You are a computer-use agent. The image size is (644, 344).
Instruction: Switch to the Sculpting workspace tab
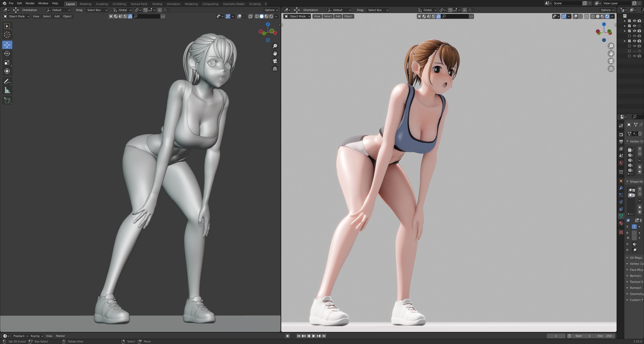102,4
